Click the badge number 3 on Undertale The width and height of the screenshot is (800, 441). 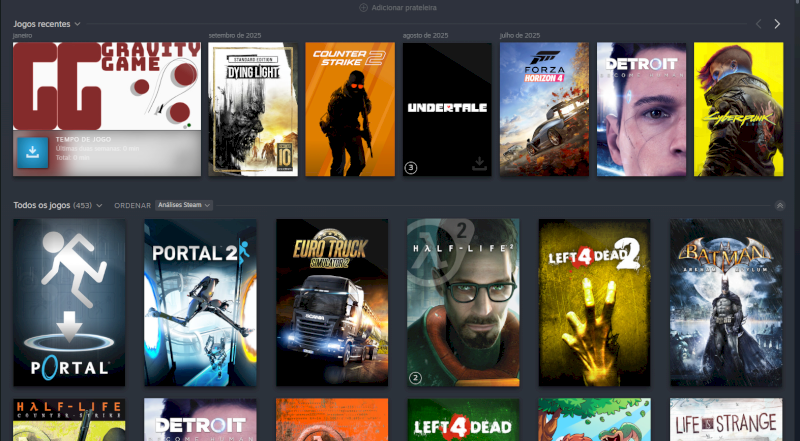tap(411, 167)
